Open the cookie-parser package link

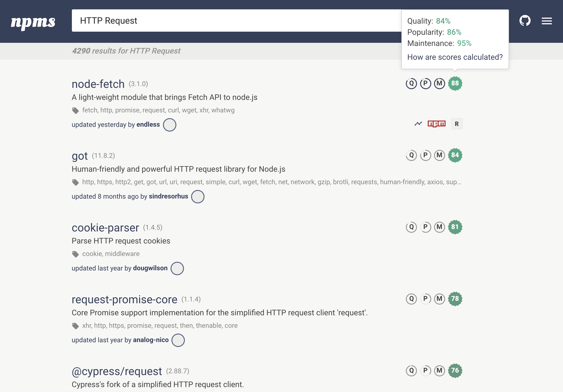[x=105, y=228]
